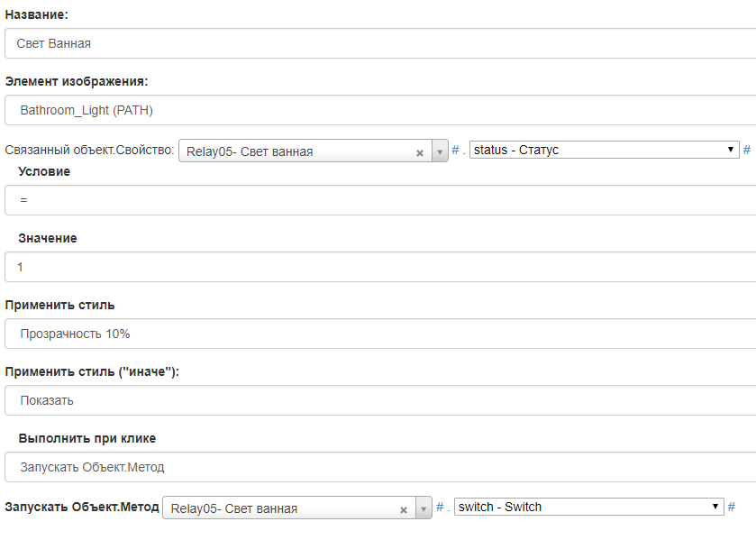Click the # link after the switch method dropdown
This screenshot has width=756, height=540.
coord(732,507)
